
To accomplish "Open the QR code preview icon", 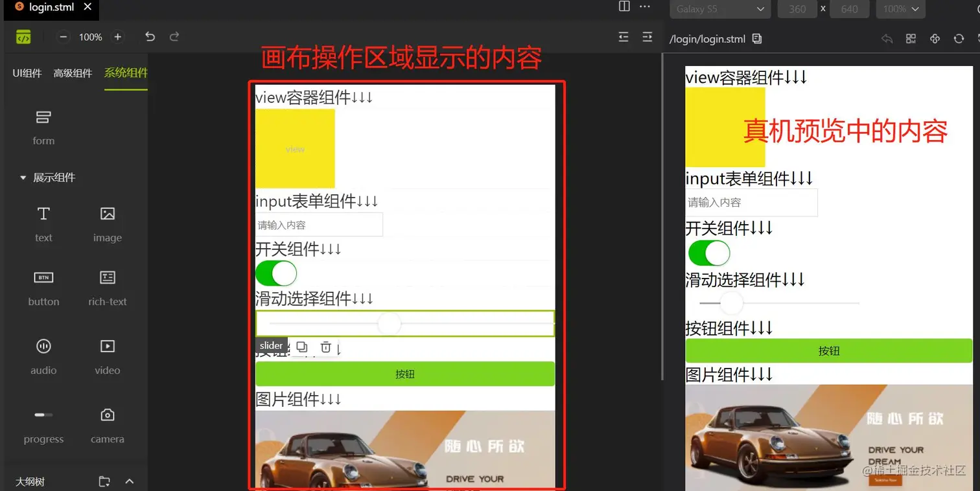I will click(x=911, y=38).
